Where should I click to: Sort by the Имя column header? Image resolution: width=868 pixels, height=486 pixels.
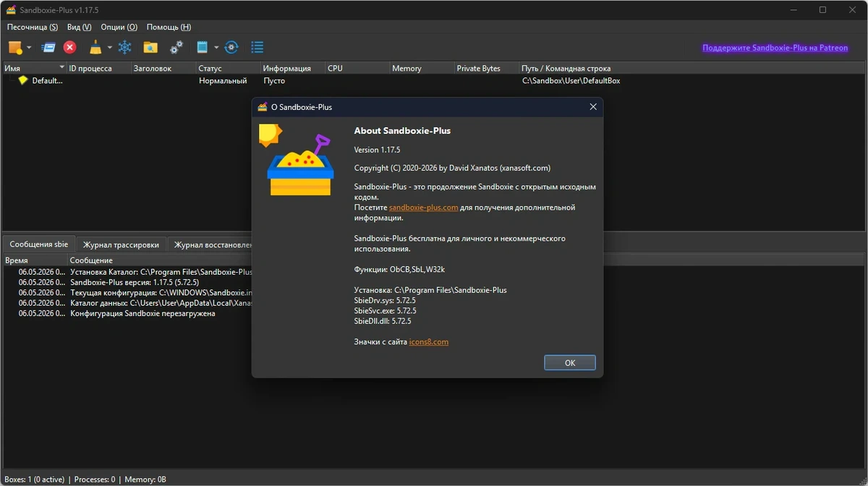[x=34, y=68]
